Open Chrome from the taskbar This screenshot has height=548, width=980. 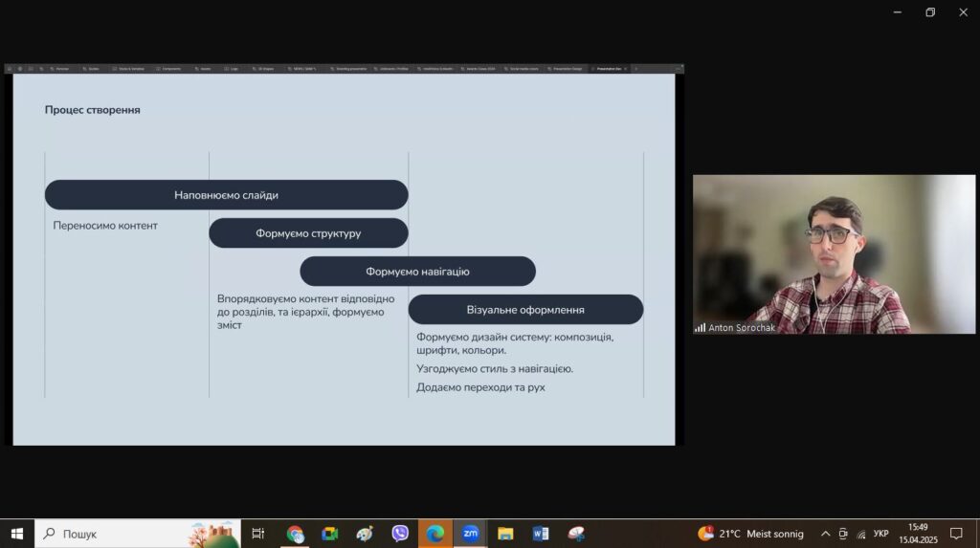point(295,534)
